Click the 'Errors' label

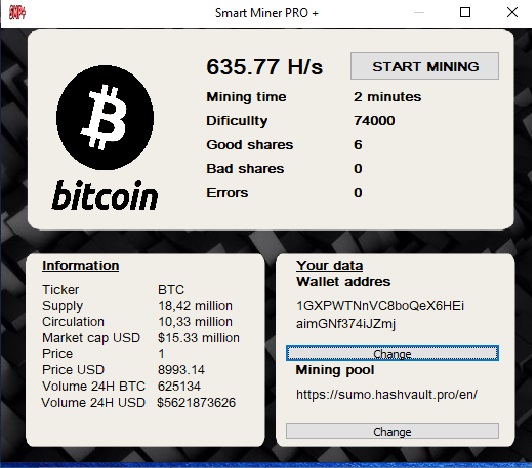(227, 193)
